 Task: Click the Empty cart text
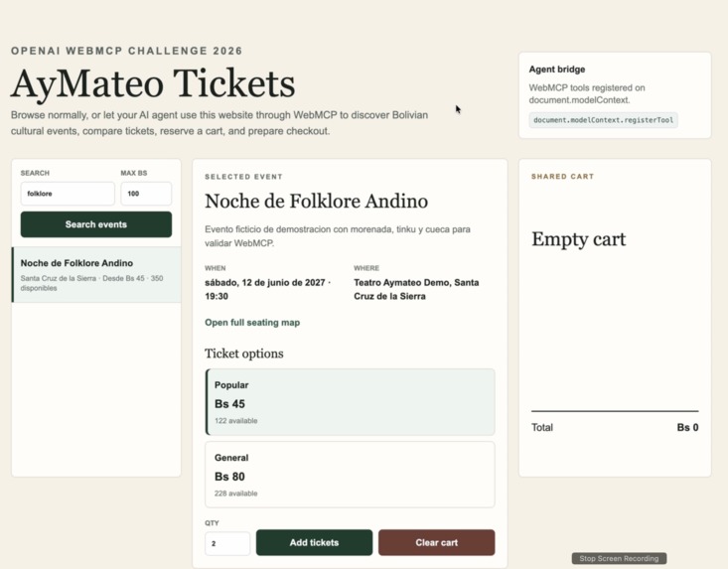578,239
